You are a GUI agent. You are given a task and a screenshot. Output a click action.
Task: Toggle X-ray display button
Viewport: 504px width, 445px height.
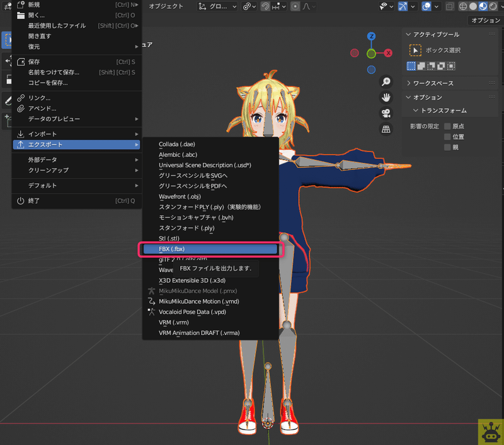[450, 6]
